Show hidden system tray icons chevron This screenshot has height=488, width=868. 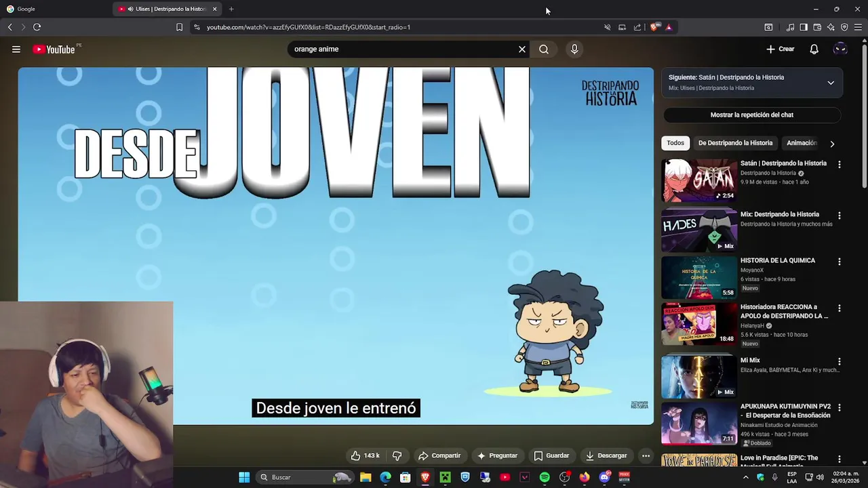click(746, 477)
